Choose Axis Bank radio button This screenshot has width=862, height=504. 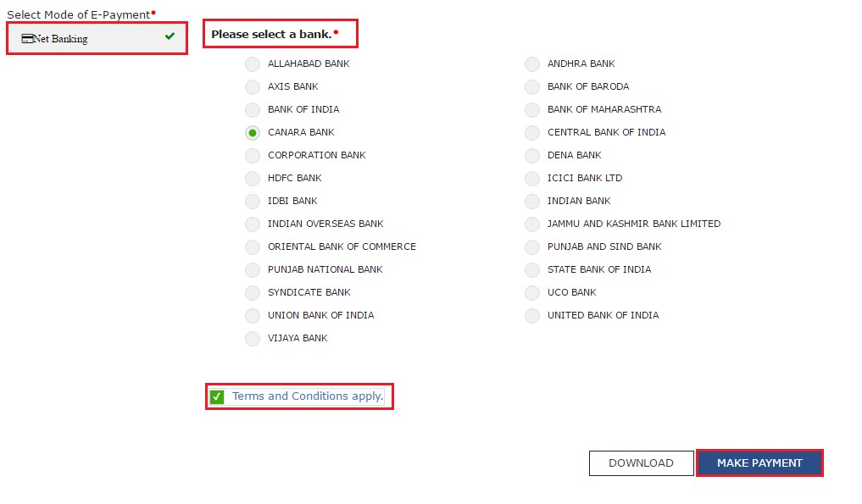[253, 87]
